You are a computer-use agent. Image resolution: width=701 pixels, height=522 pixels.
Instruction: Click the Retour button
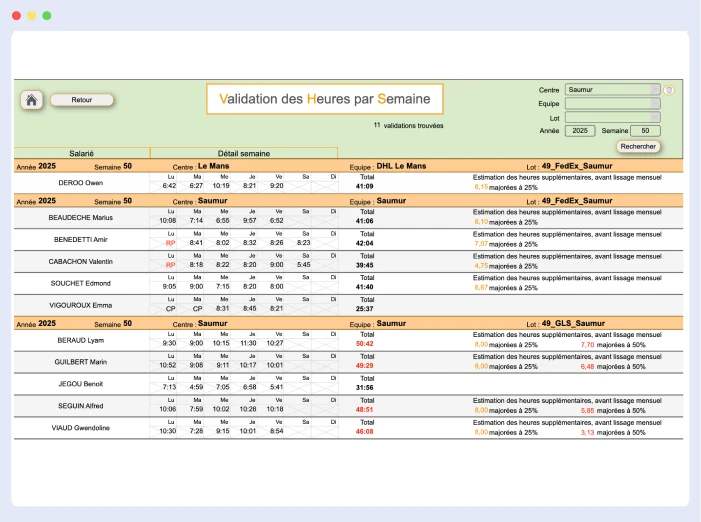tap(82, 100)
